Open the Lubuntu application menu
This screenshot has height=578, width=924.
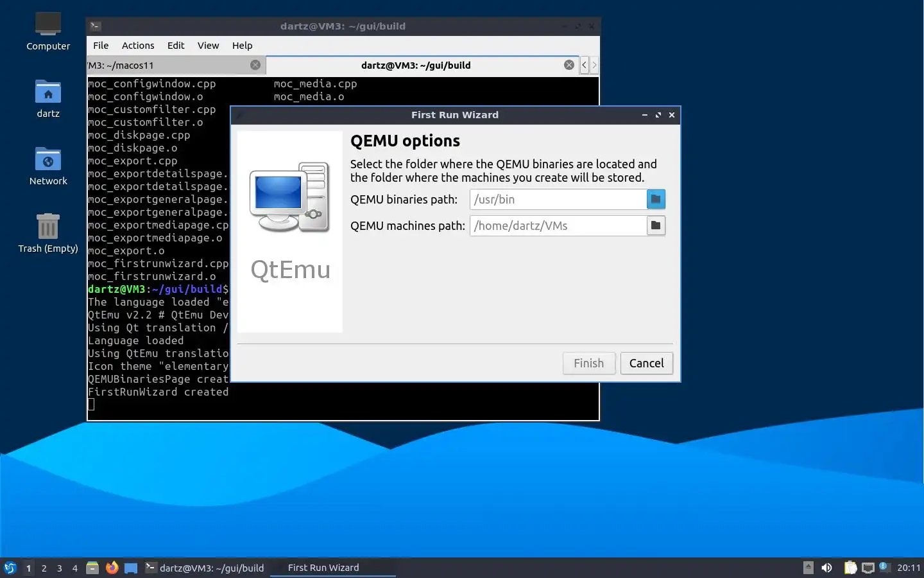(x=10, y=568)
